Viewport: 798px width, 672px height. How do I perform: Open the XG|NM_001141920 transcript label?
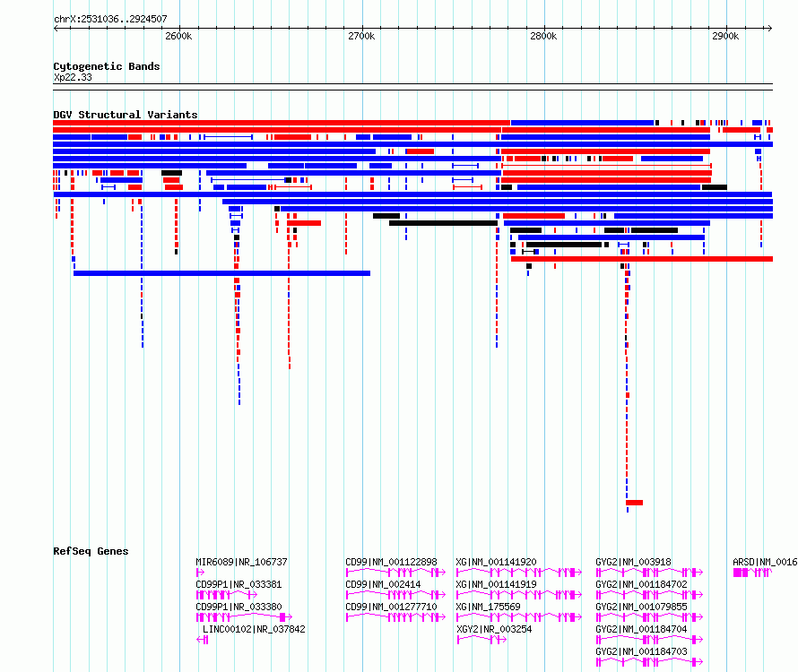tap(496, 562)
